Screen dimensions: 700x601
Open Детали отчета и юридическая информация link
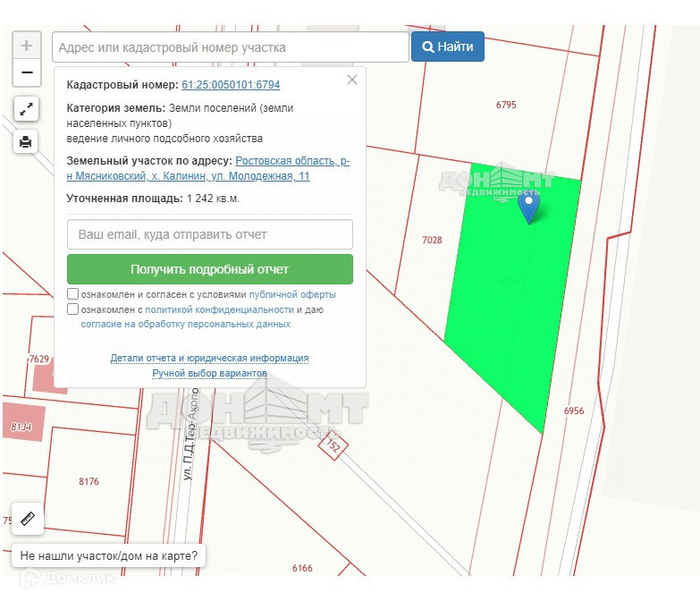pos(209,358)
